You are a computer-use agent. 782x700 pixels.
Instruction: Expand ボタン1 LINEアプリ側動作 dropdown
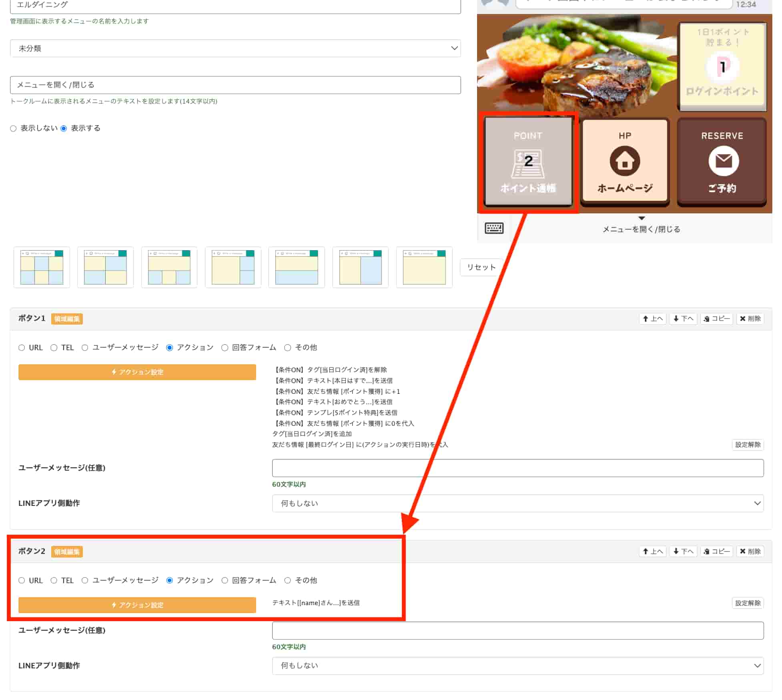[517, 503]
